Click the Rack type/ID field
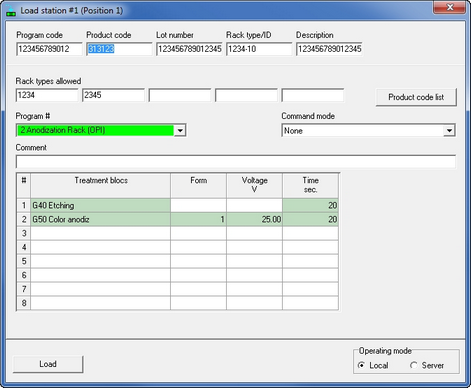Screen dimensions: 471x388 click(x=259, y=49)
